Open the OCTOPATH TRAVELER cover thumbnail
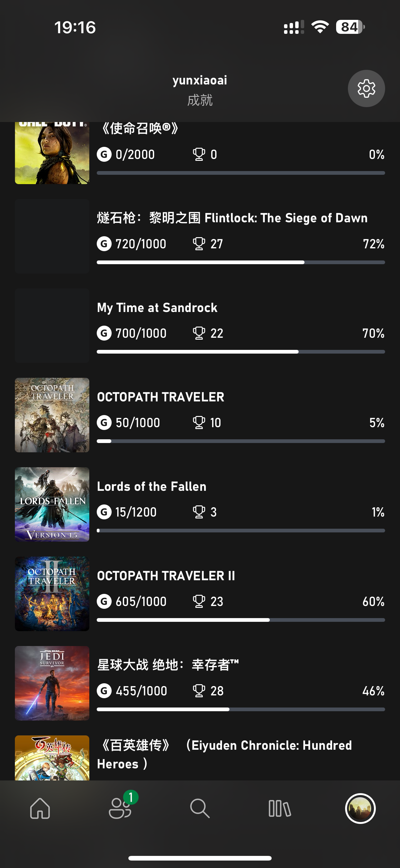The width and height of the screenshot is (400, 868). click(52, 415)
